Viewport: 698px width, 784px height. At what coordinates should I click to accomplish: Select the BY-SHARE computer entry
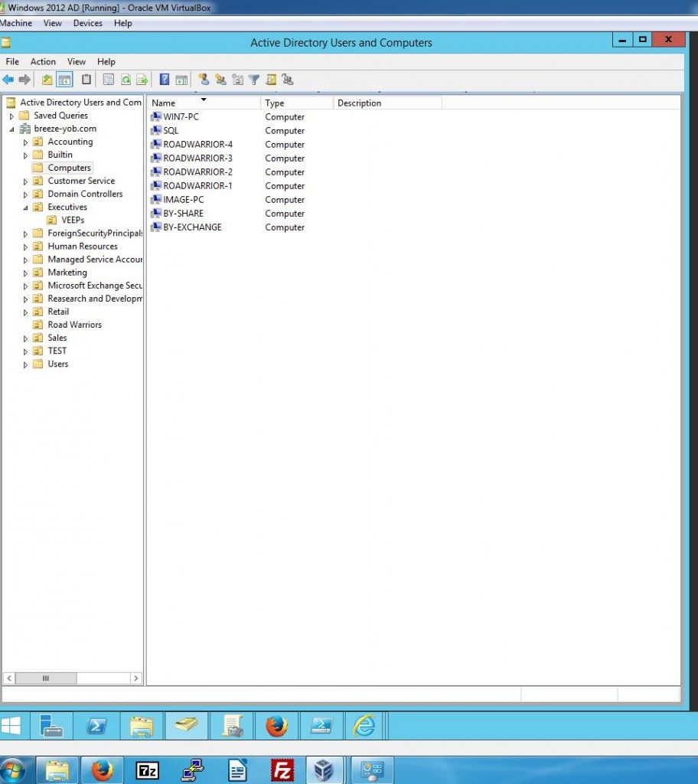tap(183, 213)
